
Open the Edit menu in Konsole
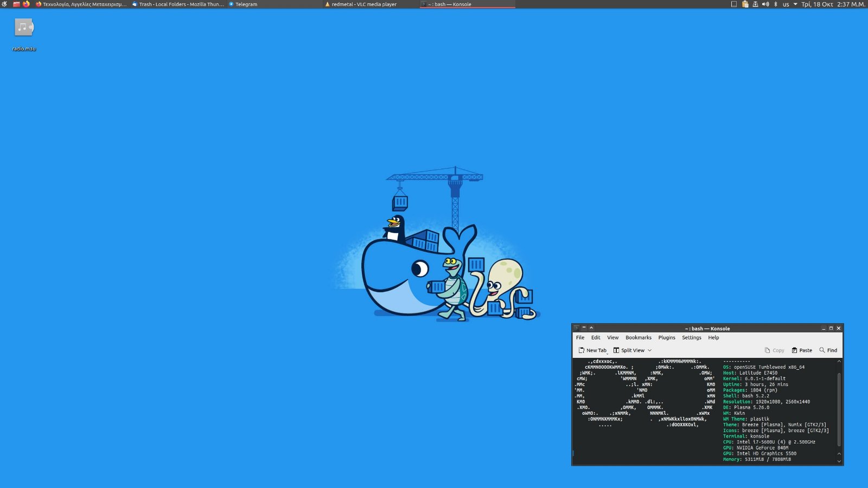(596, 337)
